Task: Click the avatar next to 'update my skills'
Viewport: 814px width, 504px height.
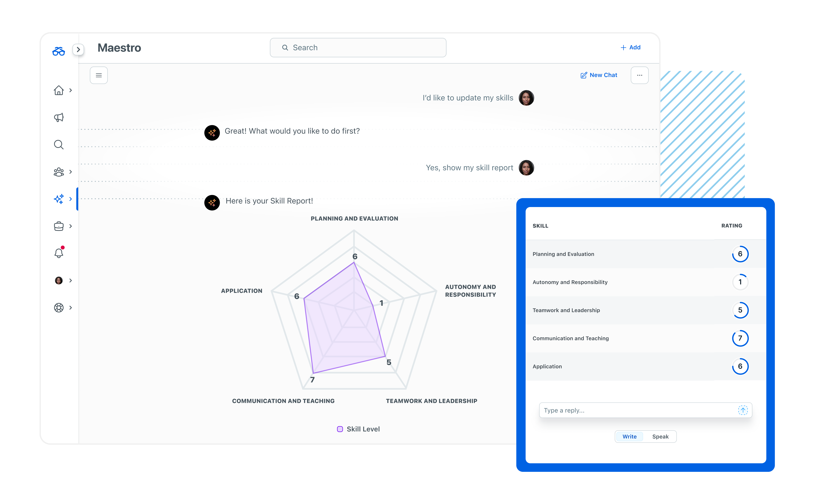Action: coord(526,98)
